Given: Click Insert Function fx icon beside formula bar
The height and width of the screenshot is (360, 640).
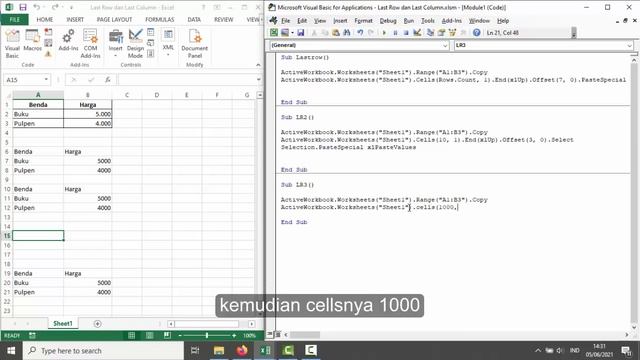Looking at the screenshot, I should point(107,80).
